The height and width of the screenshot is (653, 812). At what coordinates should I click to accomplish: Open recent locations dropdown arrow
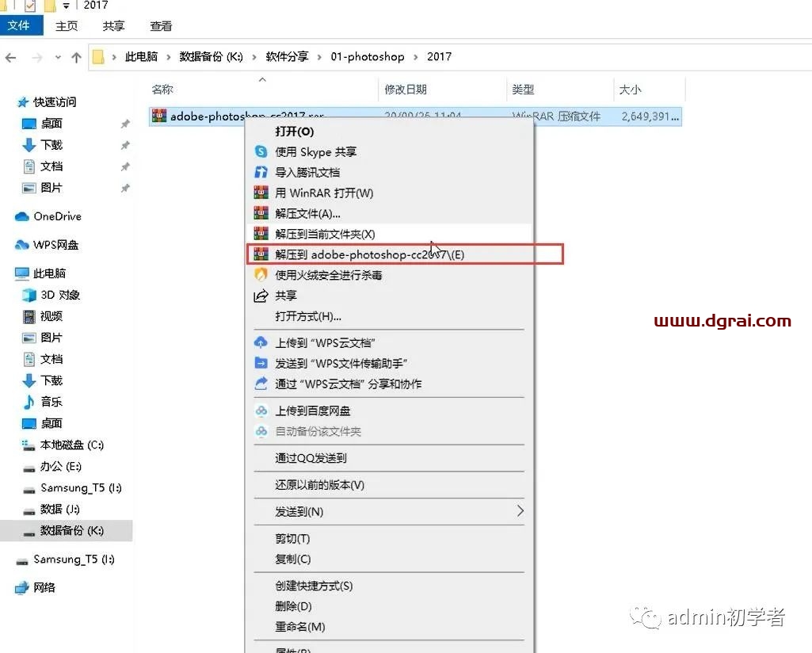58,58
